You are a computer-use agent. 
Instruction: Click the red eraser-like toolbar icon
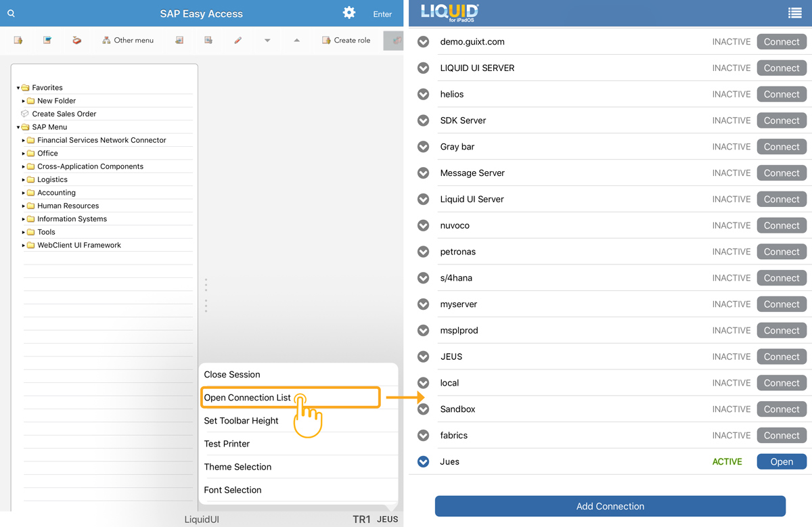click(x=76, y=41)
